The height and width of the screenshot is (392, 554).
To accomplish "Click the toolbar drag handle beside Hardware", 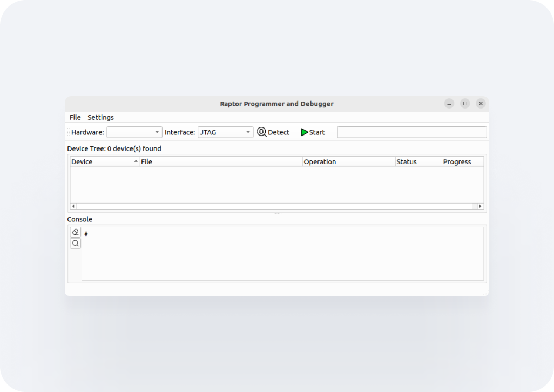I will tap(69, 132).
